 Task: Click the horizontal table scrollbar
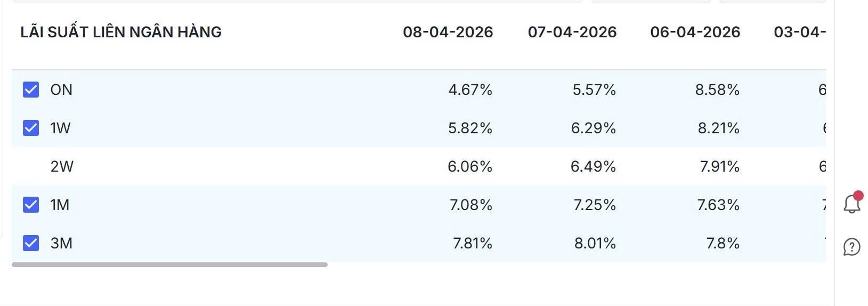[169, 264]
